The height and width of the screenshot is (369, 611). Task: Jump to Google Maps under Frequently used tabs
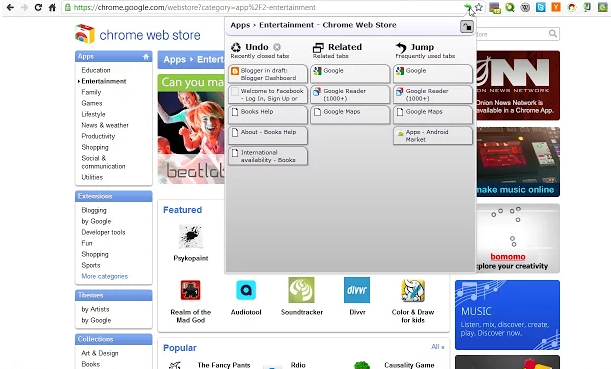433,115
